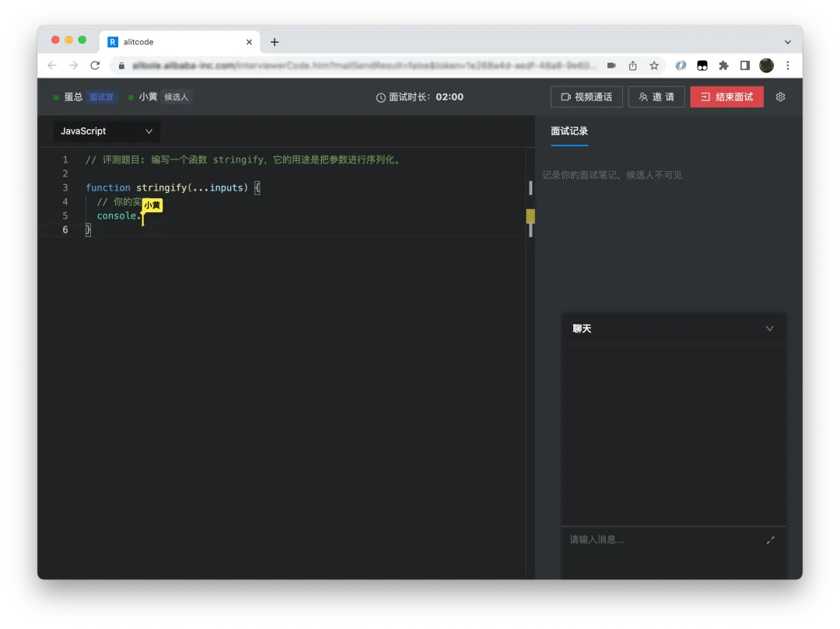Open the browser extensions puzzle icon
This screenshot has width=840, height=629.
(723, 65)
